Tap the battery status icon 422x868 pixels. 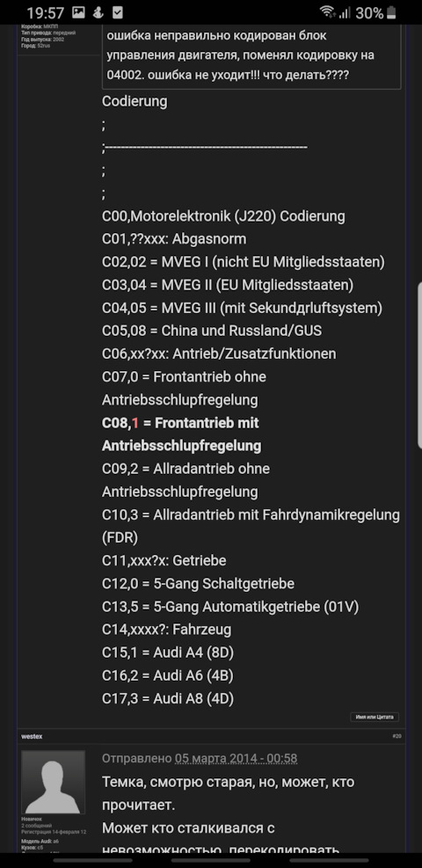coord(391,12)
